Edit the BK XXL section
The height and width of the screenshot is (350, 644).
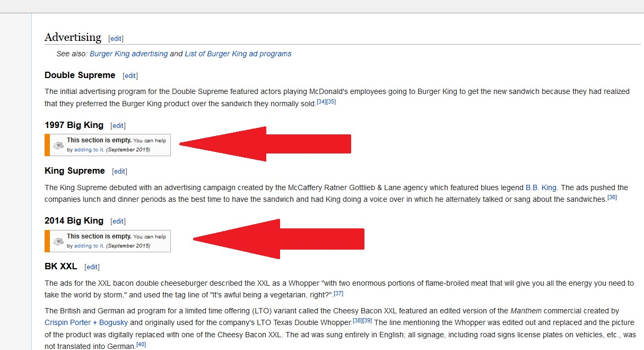pos(92,267)
